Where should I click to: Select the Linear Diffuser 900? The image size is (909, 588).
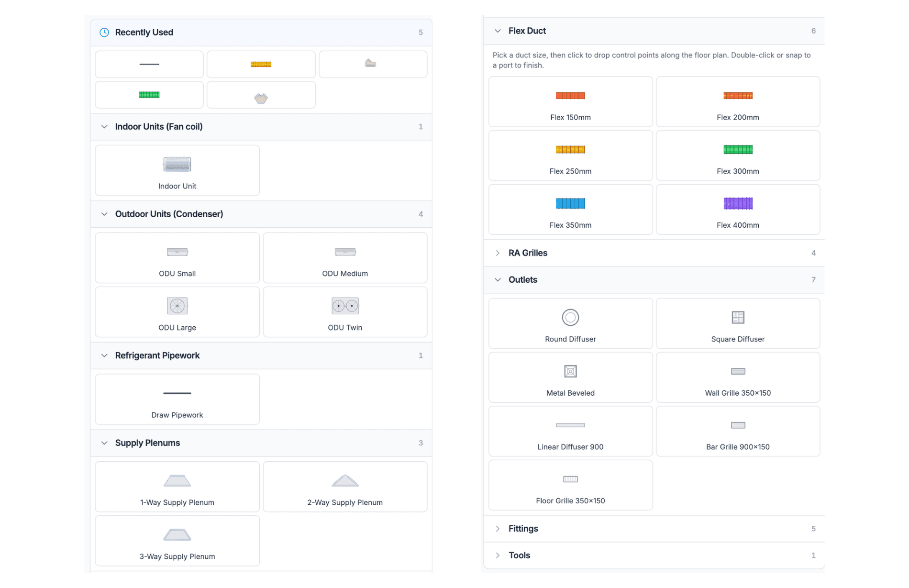click(570, 431)
